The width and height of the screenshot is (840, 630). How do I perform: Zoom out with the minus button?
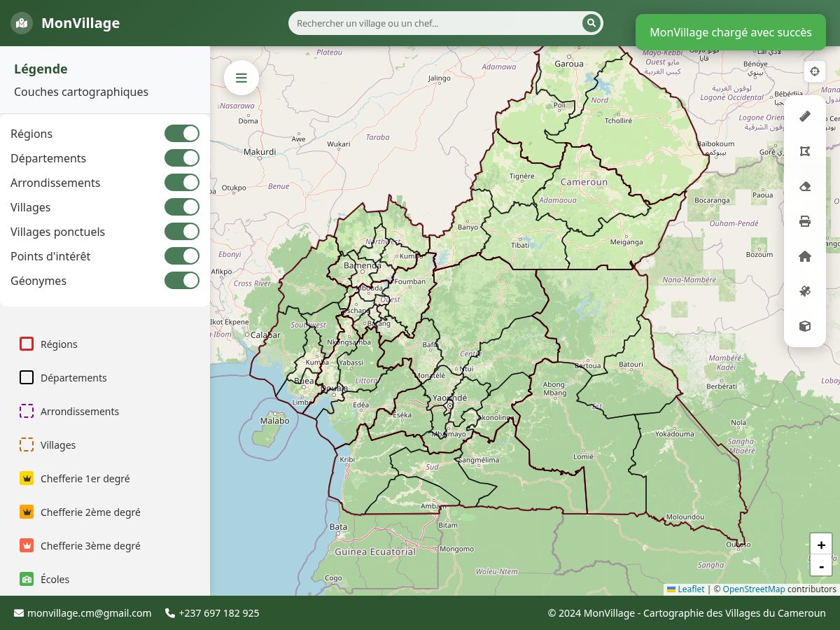(x=821, y=566)
